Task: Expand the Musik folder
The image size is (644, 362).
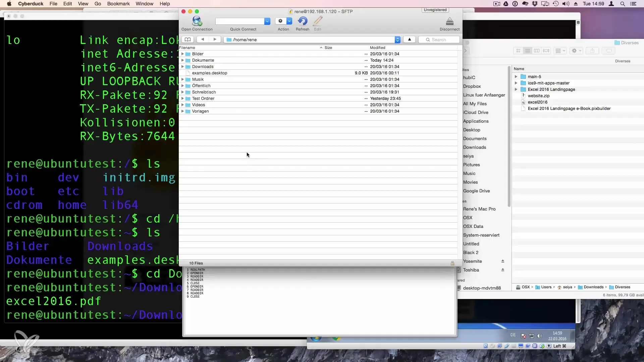Action: pyautogui.click(x=182, y=79)
